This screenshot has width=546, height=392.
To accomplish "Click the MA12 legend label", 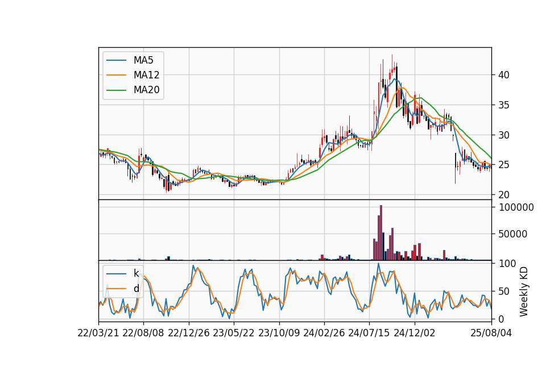I will click(146, 75).
